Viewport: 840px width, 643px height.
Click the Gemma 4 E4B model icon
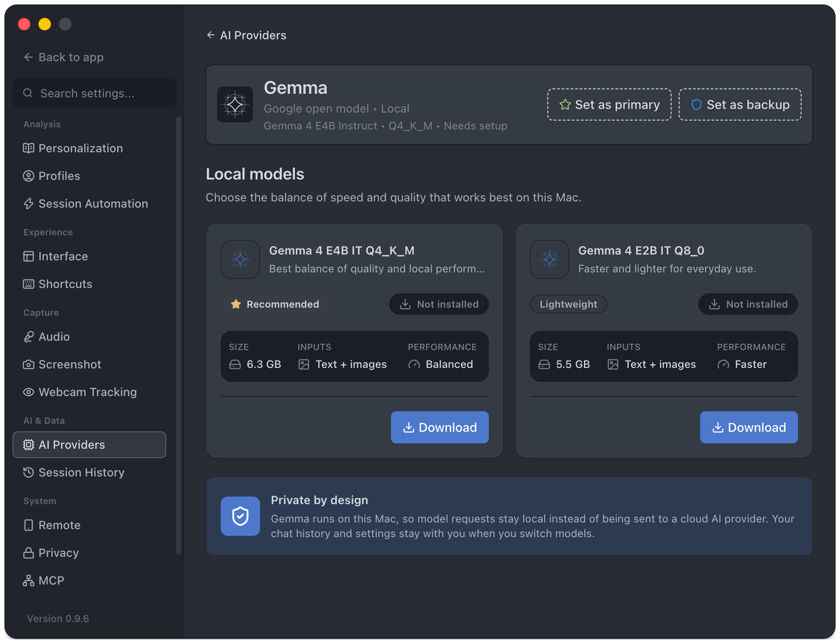pos(240,259)
